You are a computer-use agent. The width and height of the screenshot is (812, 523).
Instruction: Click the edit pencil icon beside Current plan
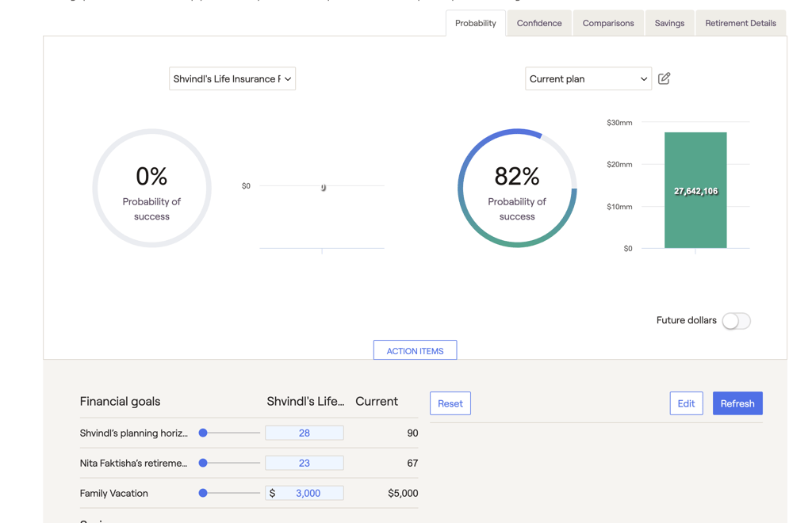(x=665, y=78)
